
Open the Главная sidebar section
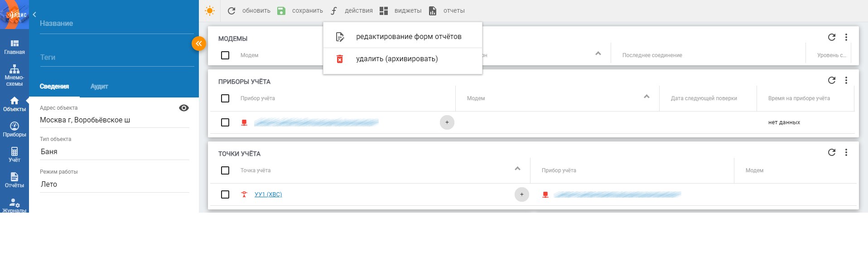pos(14,47)
